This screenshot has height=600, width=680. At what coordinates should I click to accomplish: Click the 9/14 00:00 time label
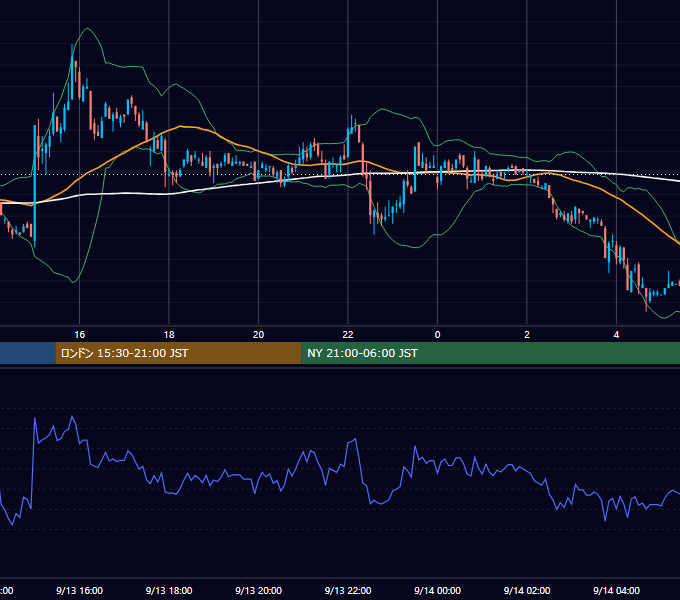[437, 590]
